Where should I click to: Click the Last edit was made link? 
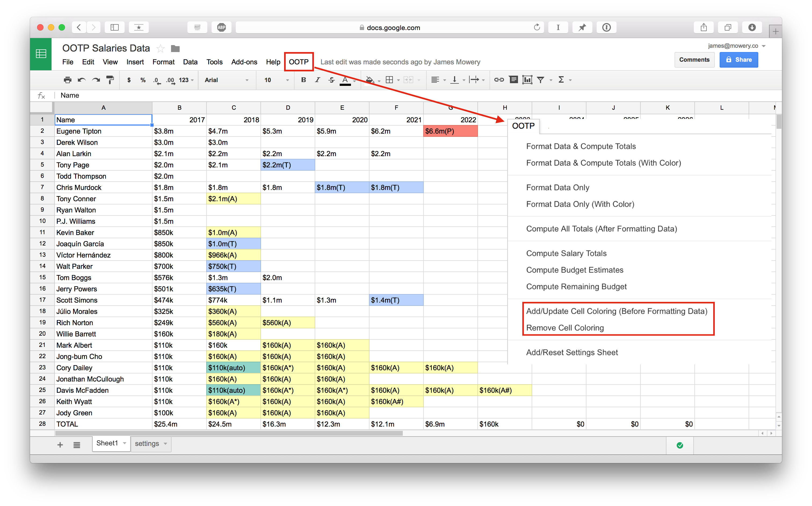pos(400,62)
